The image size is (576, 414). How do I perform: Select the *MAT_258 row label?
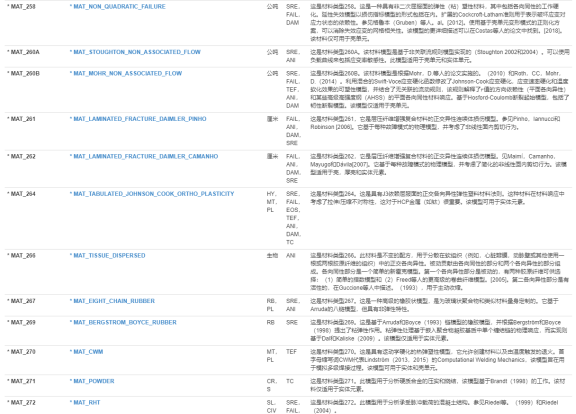point(21,7)
